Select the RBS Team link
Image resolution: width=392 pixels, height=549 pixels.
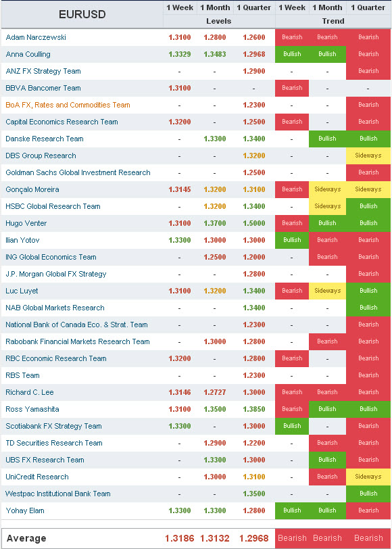(22, 375)
